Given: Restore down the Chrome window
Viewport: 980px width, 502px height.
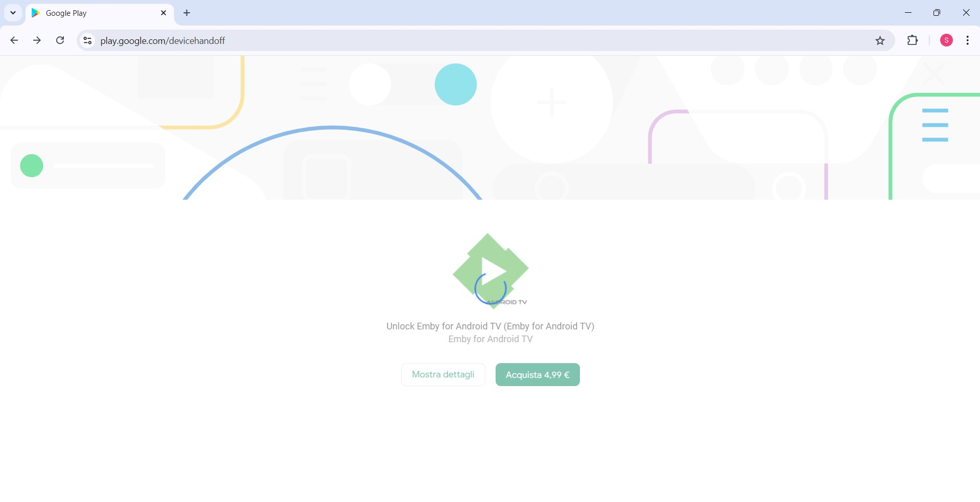Looking at the screenshot, I should click(x=937, y=13).
